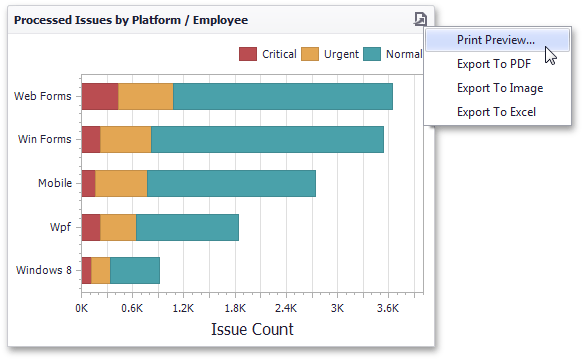Screen dimensions: 585x362
Task: Click Wpf orange Urgent bar segment
Action: 118,227
